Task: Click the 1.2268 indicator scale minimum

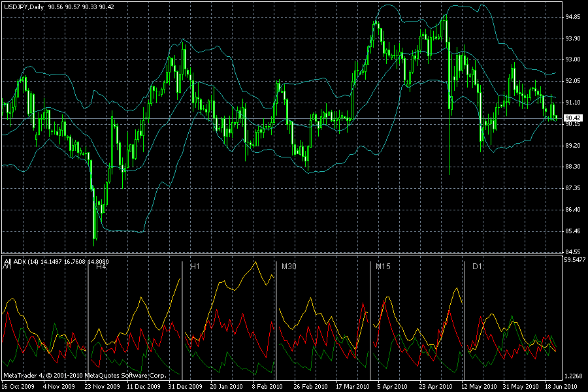Action: (x=574, y=376)
